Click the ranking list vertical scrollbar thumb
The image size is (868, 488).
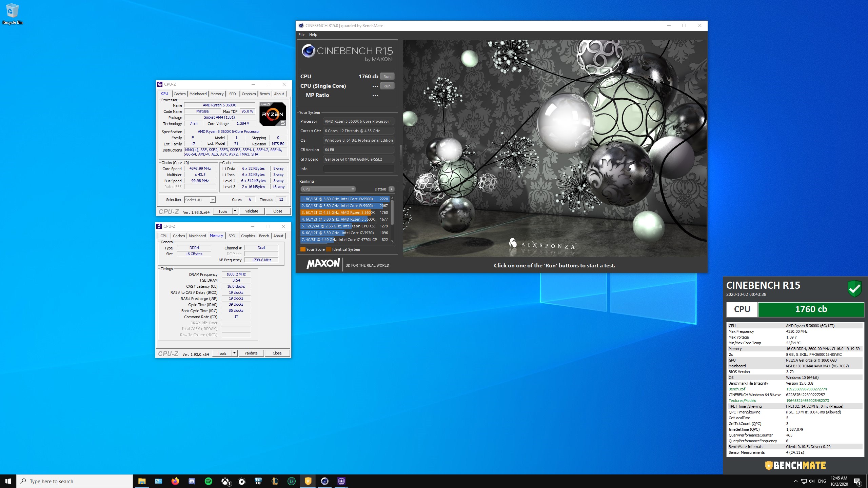[x=392, y=212]
